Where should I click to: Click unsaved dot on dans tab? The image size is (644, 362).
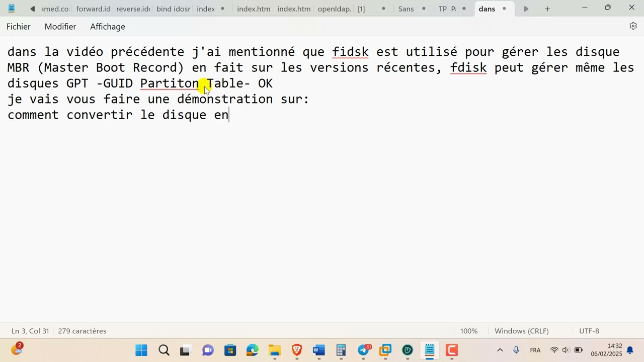click(504, 9)
